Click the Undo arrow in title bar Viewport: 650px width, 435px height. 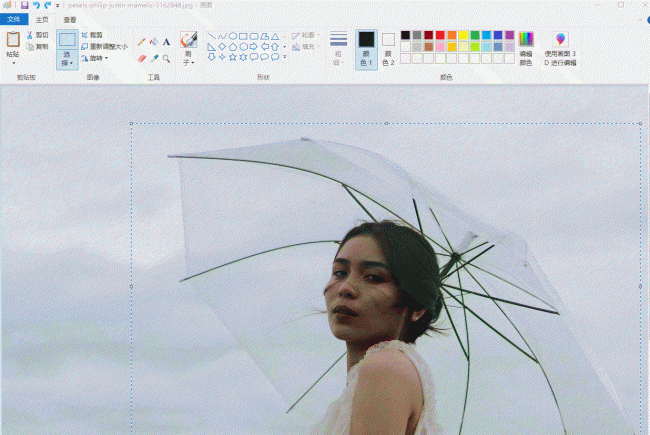coord(36,5)
